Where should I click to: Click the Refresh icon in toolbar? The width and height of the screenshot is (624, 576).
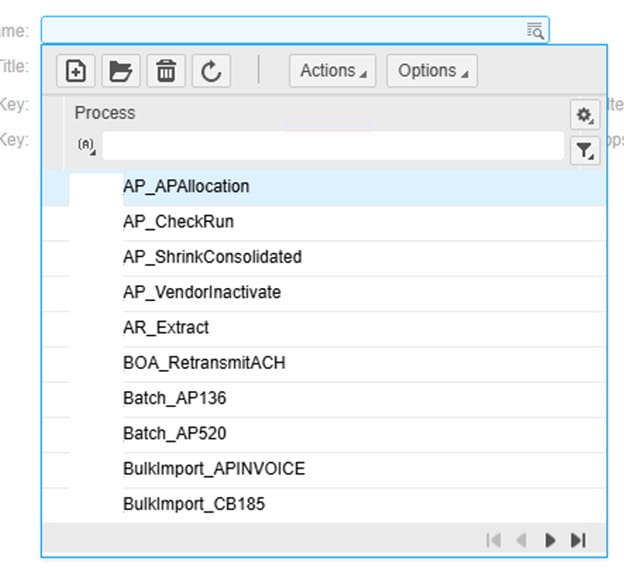[x=210, y=71]
